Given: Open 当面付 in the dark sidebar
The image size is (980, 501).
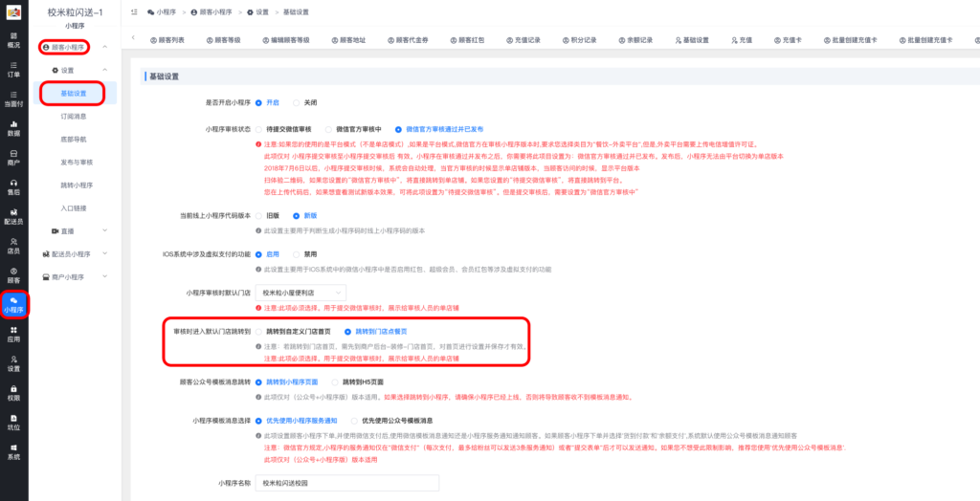Looking at the screenshot, I should [x=13, y=98].
